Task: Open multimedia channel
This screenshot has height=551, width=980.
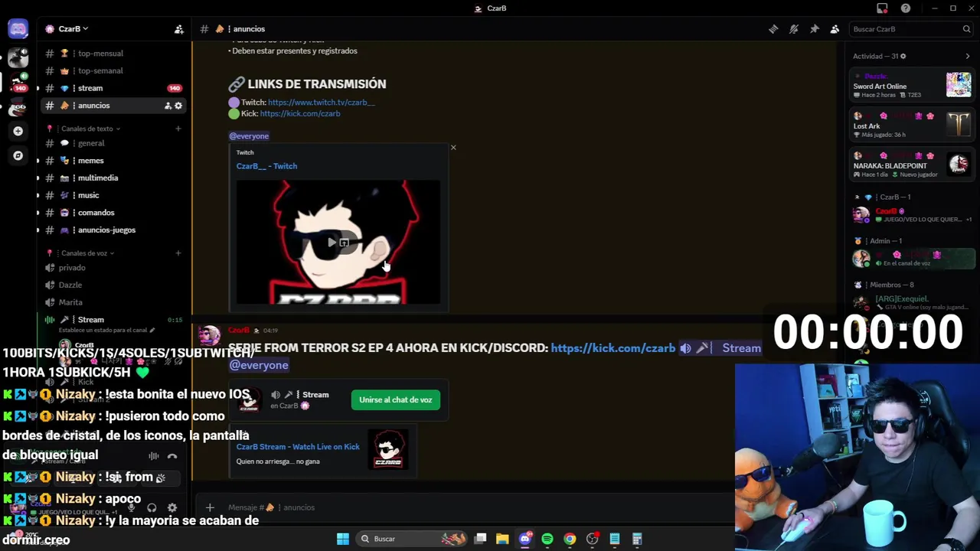Action: tap(113, 178)
